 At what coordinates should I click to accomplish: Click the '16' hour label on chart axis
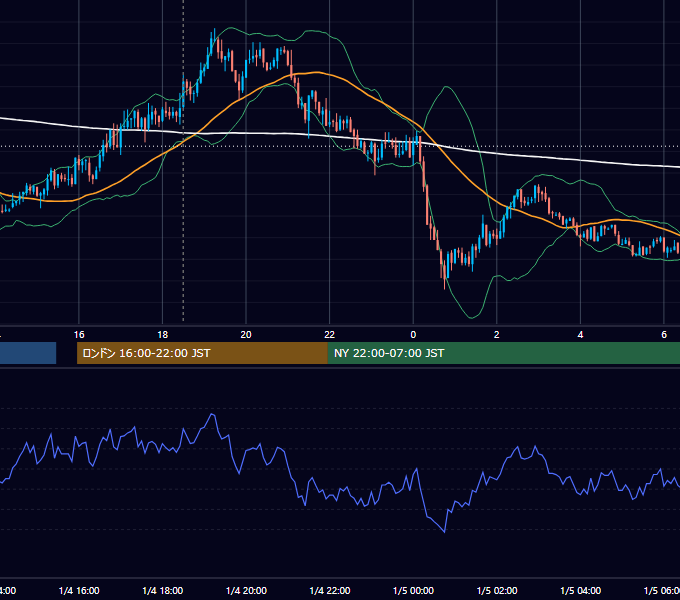(x=79, y=335)
